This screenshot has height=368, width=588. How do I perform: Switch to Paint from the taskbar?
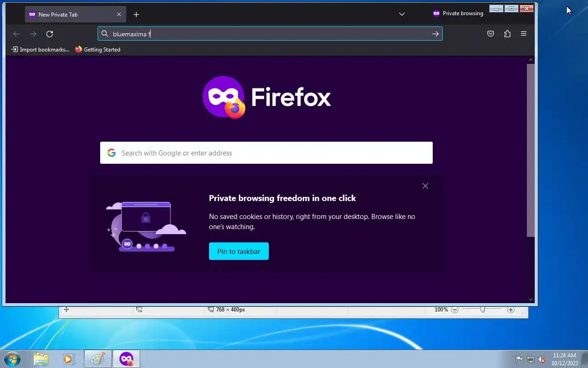pyautogui.click(x=98, y=359)
